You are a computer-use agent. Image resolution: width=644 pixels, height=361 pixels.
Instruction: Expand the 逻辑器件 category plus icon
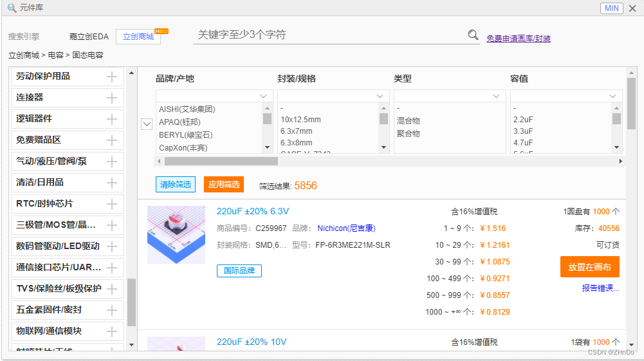point(112,119)
